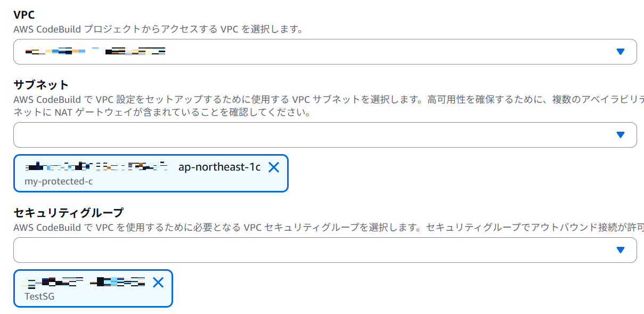Viewport: 644px width, 314px height.
Task: Click the ap-northeast-1c availability zone text
Action: point(219,167)
